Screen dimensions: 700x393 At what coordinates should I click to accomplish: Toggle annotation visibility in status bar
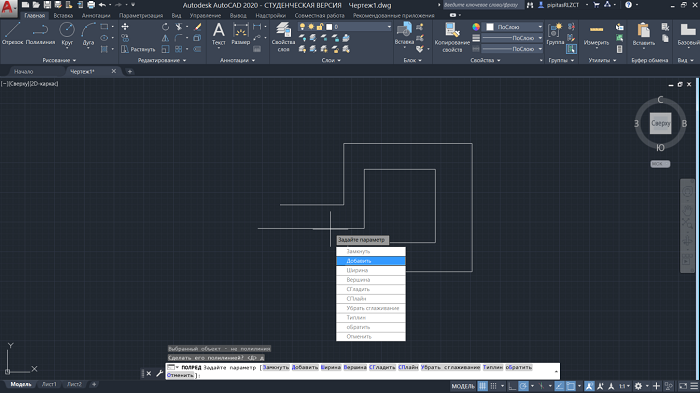(589, 386)
